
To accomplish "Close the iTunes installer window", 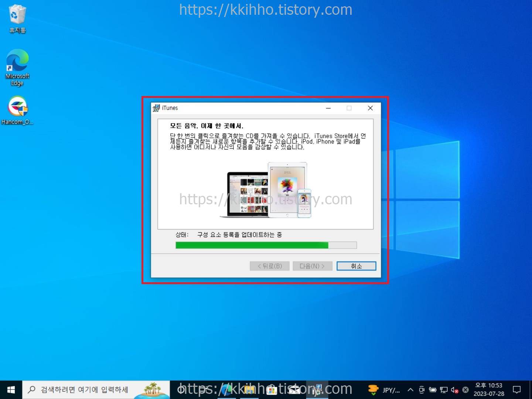I will pos(370,108).
